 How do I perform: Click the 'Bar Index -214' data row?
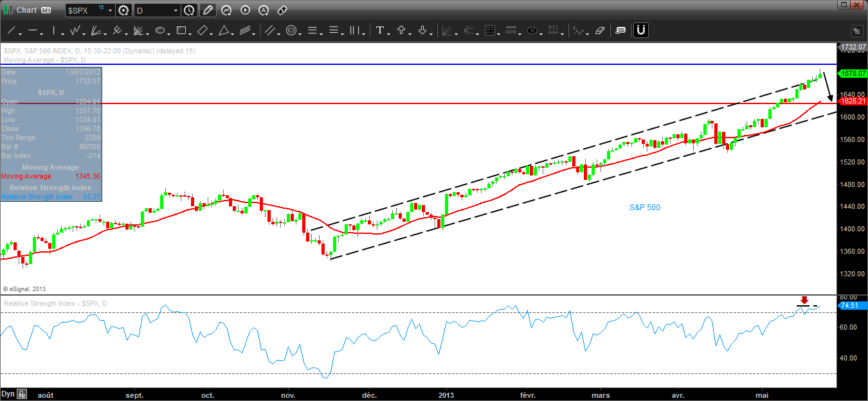[x=51, y=156]
